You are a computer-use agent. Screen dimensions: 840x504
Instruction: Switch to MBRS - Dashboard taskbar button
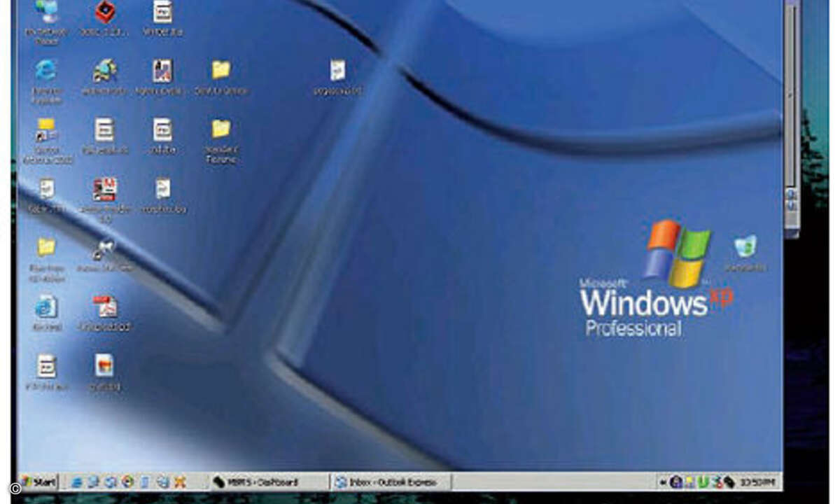268,482
